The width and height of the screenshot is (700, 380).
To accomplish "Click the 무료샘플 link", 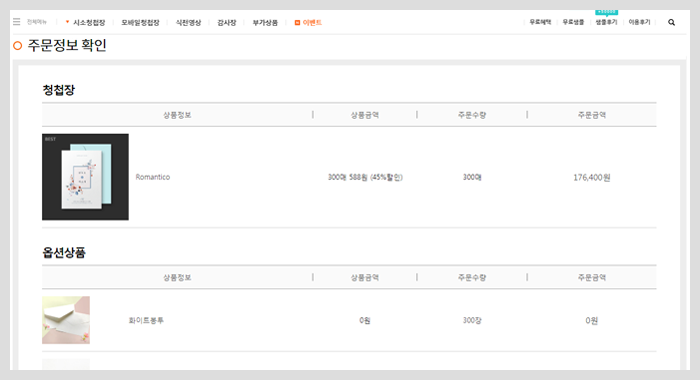I will point(573,22).
